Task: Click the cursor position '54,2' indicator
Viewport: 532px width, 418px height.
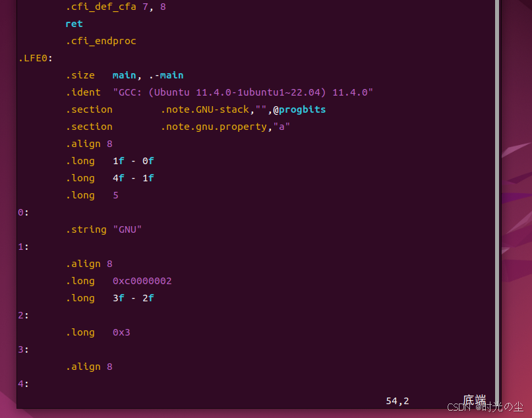Action: (398, 401)
